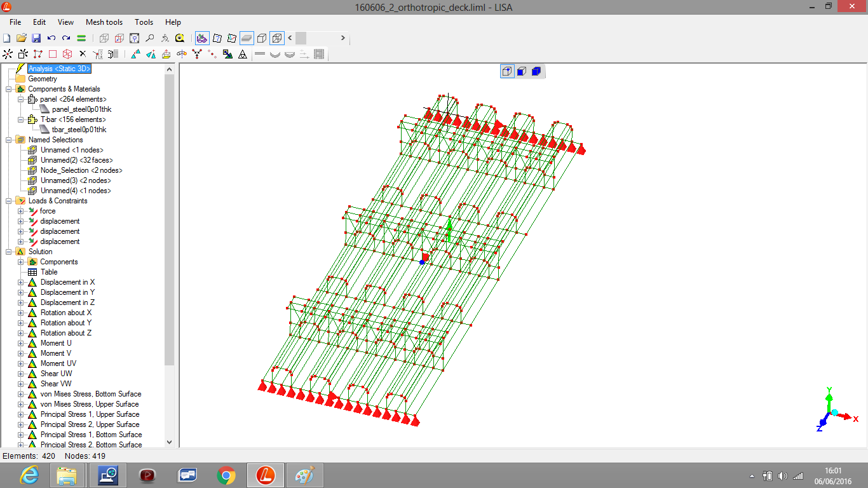
Task: Click the Undo arrow icon
Action: coord(51,38)
